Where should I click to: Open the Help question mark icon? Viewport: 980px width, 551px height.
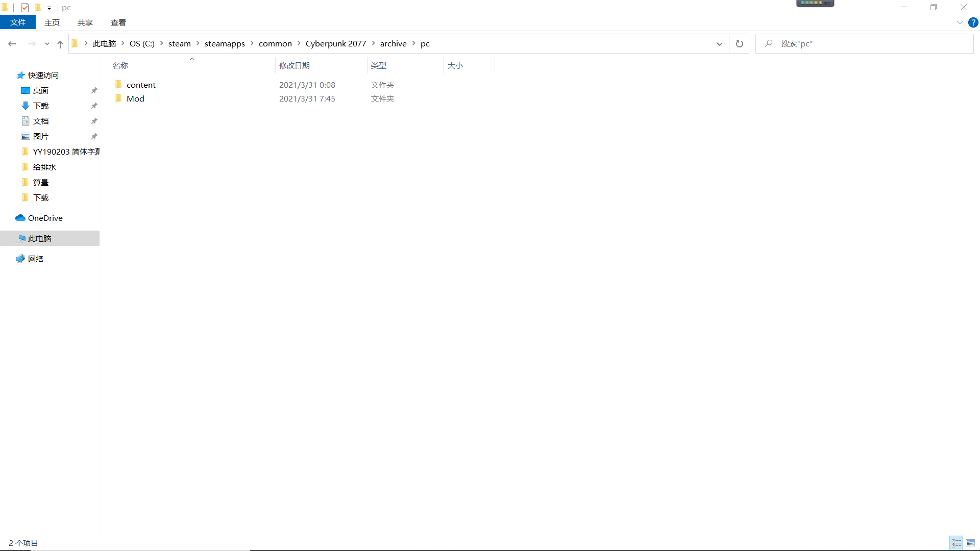tap(973, 22)
